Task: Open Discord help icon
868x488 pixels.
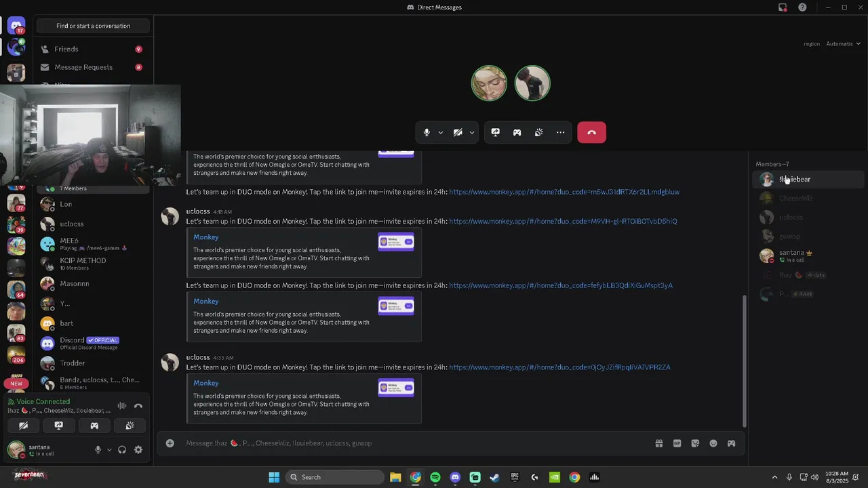Action: click(x=803, y=7)
